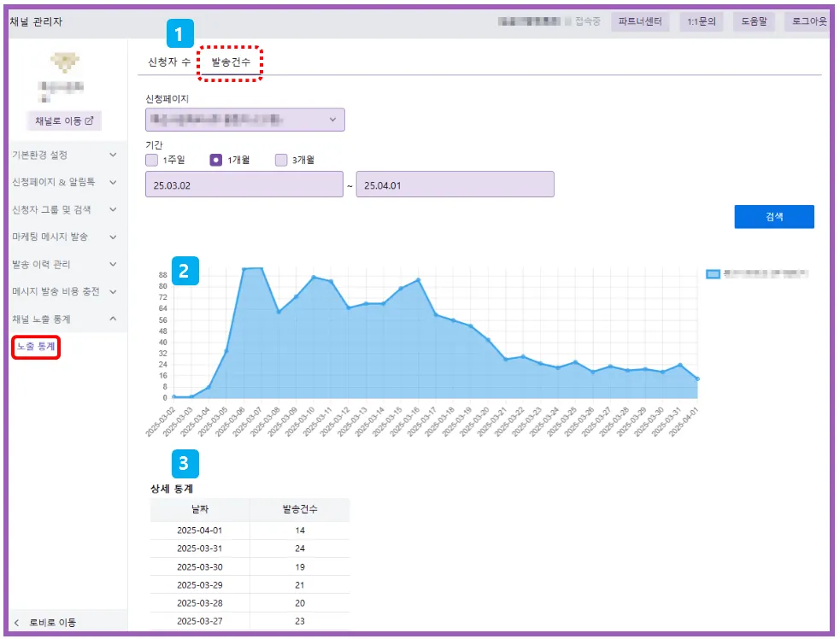Open the 도움말 help page
This screenshot has width=840, height=639.
coord(754,21)
